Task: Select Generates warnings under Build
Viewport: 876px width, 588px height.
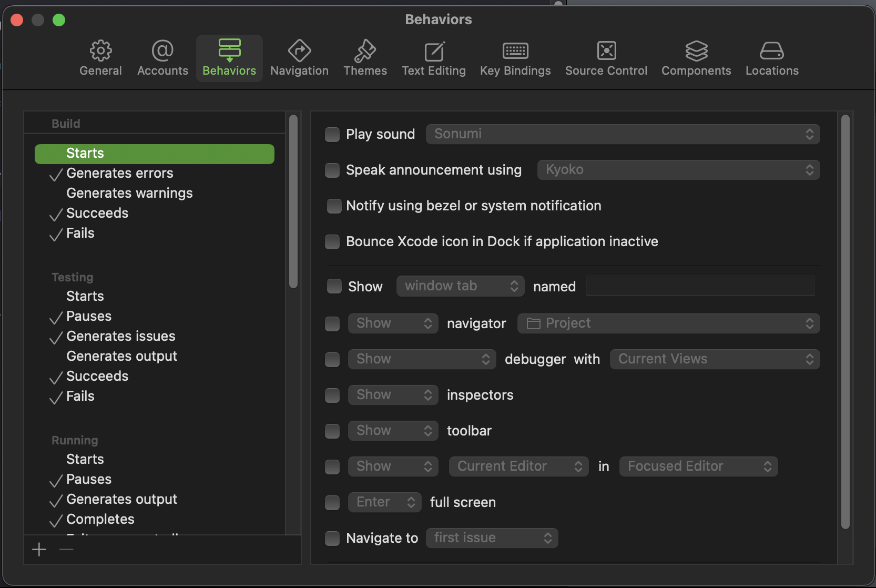Action: (x=129, y=193)
